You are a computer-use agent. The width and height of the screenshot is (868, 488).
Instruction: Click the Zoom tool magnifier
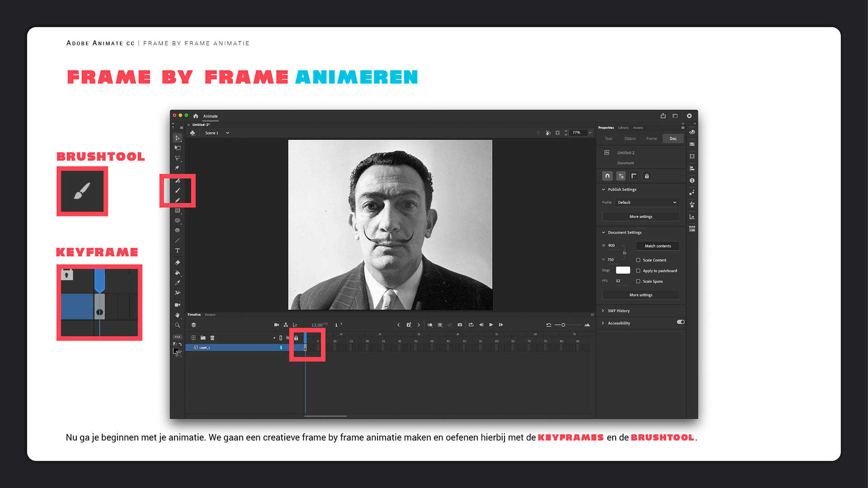tap(177, 325)
